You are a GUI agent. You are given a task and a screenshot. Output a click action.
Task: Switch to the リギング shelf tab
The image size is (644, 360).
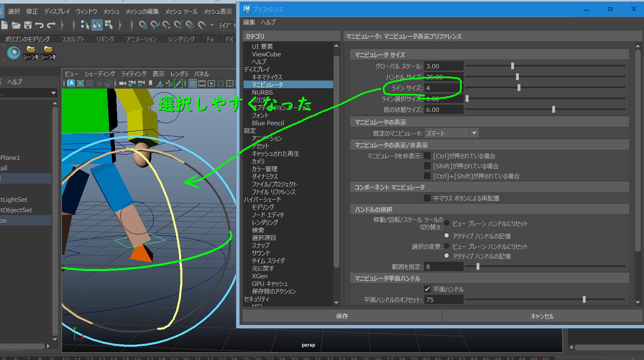[105, 39]
